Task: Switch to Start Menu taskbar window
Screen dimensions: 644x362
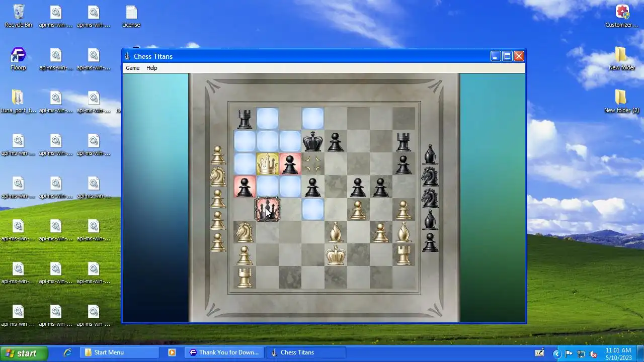Action: tap(120, 352)
